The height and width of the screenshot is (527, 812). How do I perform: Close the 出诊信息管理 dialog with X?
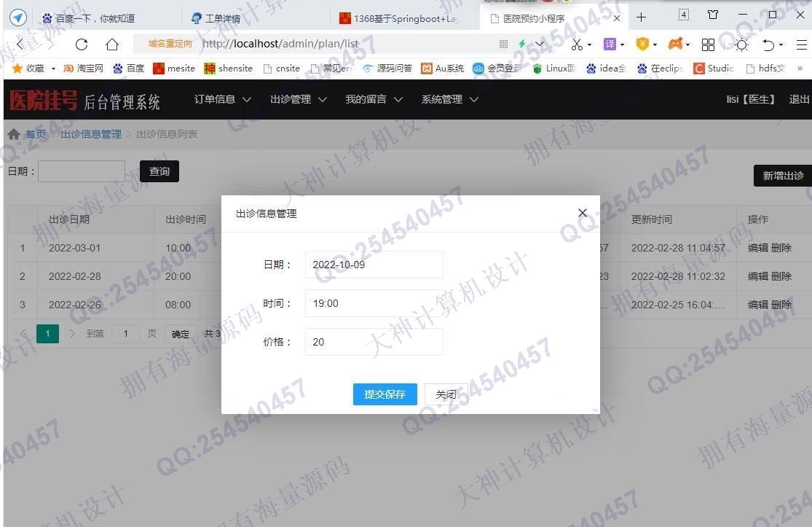pyautogui.click(x=583, y=212)
